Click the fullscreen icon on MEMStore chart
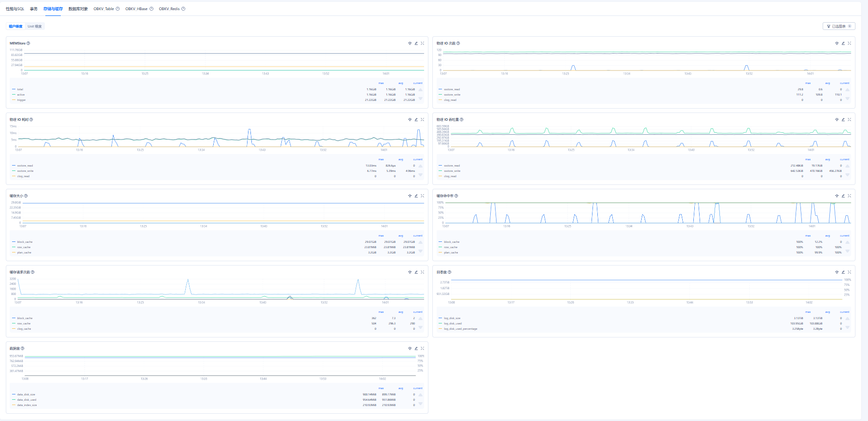 [422, 43]
